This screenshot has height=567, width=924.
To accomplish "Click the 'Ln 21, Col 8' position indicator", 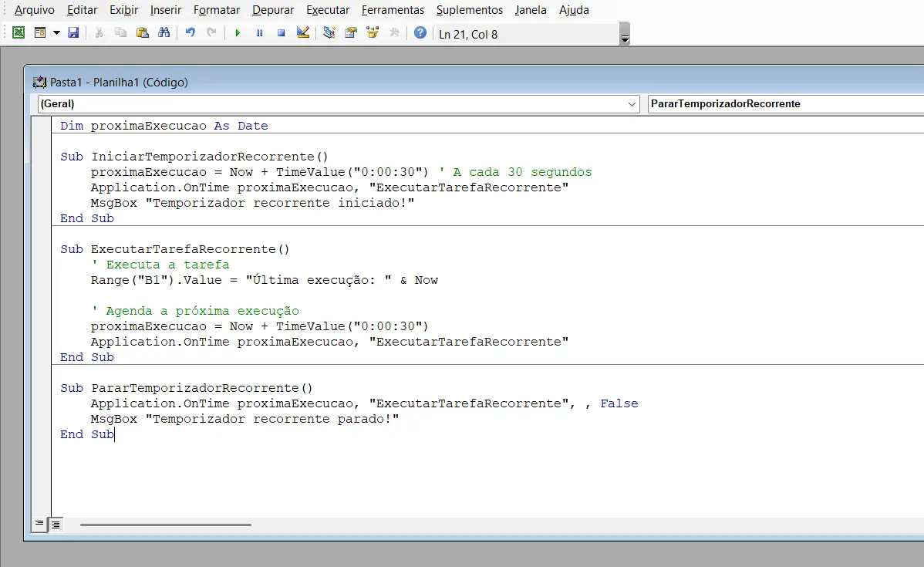I will point(468,34).
